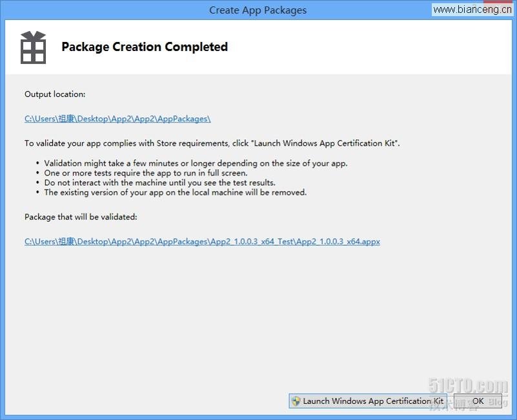Click the 'Validation might take a few minutes' bullet
This screenshot has height=420, width=517.
pos(196,163)
